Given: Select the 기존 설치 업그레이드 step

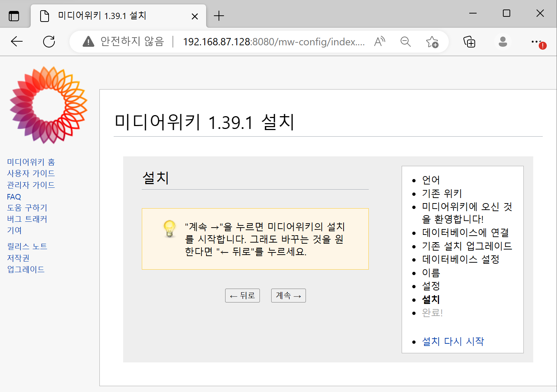Looking at the screenshot, I should [x=467, y=246].
